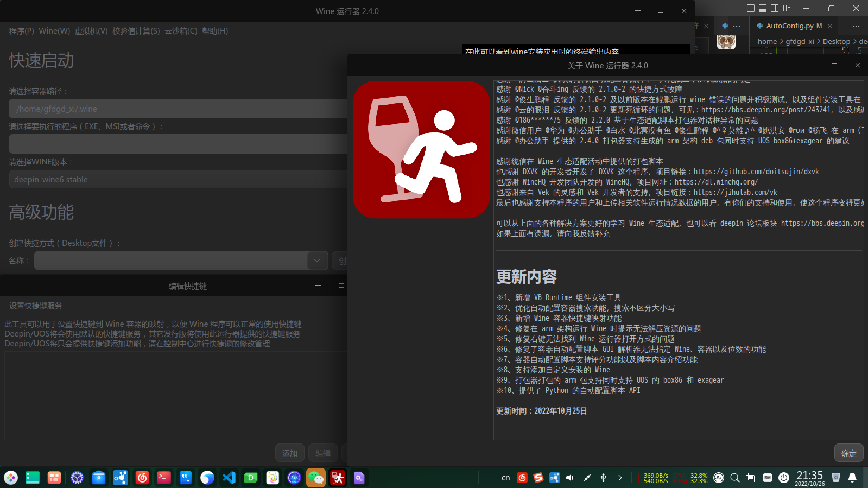Open the notification bell
Image resolution: width=868 pixels, height=488 pixels.
(852, 478)
